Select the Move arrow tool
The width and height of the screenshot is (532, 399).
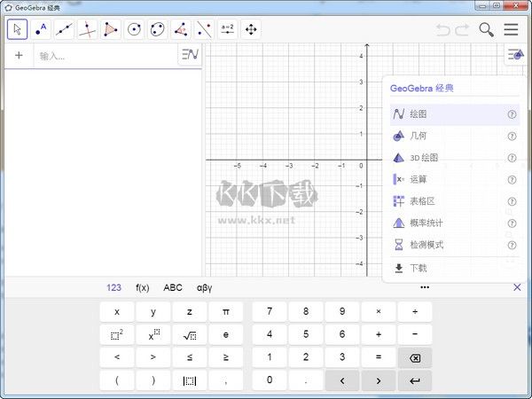point(18,29)
